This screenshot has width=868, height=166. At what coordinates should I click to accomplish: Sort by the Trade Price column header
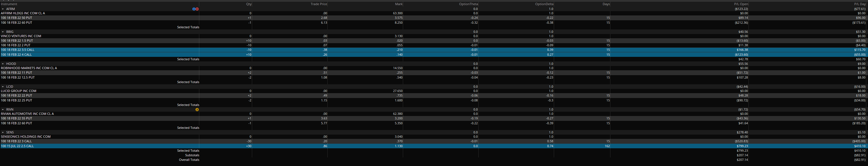(x=319, y=4)
